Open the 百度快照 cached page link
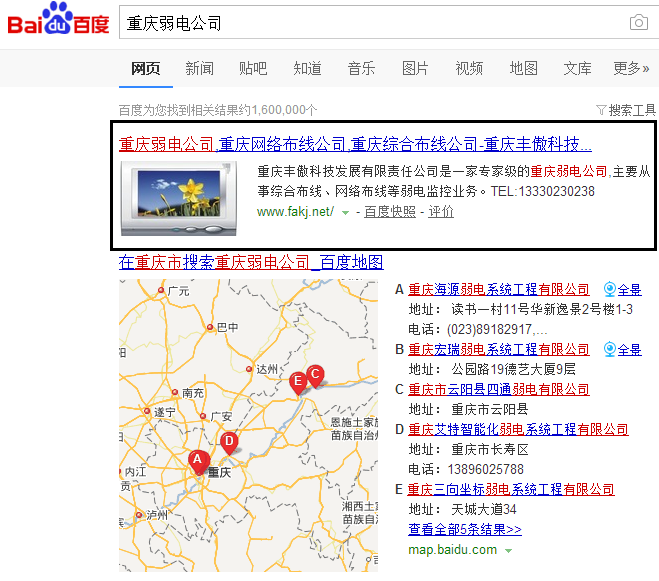 click(x=389, y=212)
